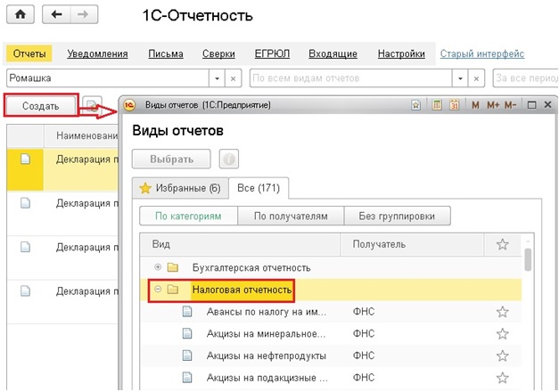Click the Создать button
This screenshot has height=392, width=559.
coord(41,105)
